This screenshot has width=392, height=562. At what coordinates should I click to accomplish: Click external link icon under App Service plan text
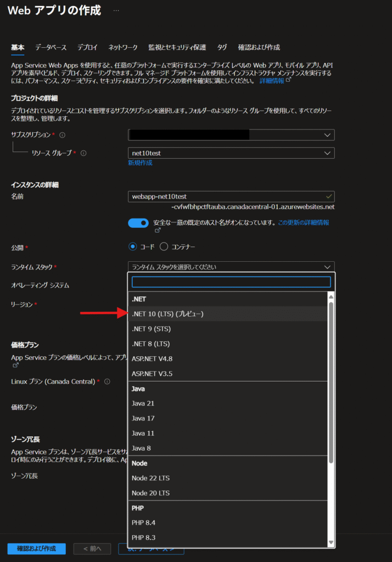(x=15, y=365)
